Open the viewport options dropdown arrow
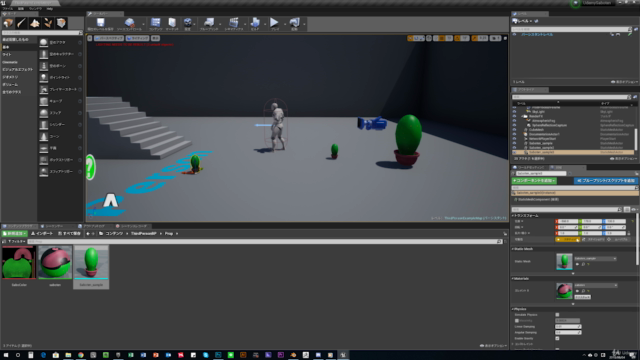The image size is (640, 360). click(x=90, y=38)
